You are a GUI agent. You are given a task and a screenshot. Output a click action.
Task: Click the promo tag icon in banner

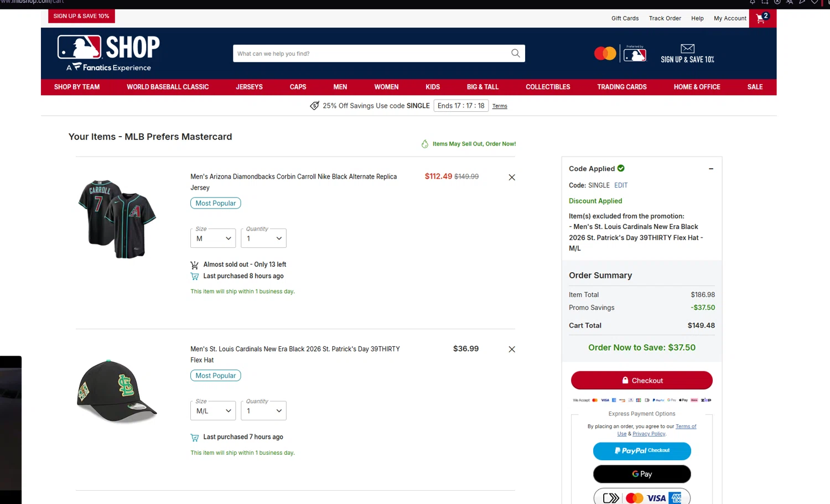pyautogui.click(x=314, y=106)
